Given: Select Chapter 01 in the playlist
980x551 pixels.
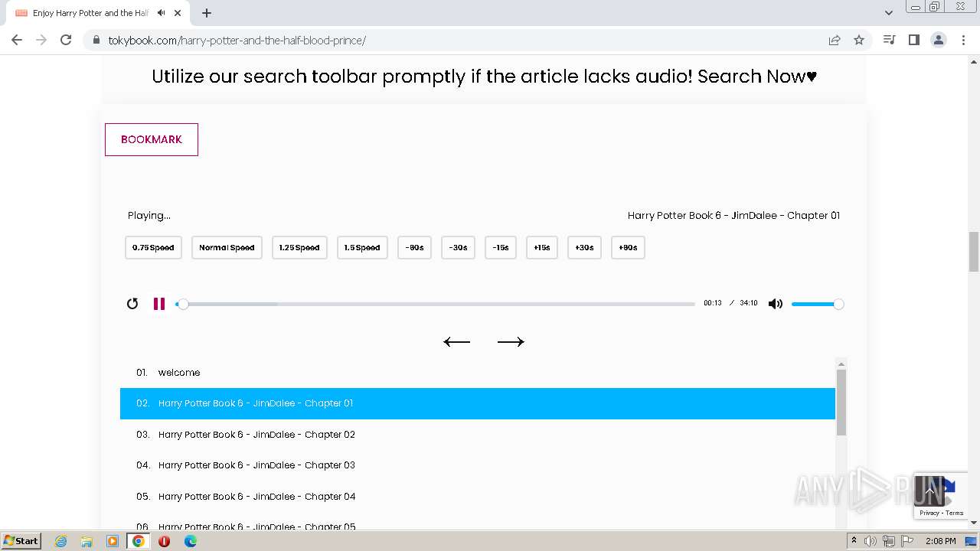Looking at the screenshot, I should pyautogui.click(x=478, y=403).
